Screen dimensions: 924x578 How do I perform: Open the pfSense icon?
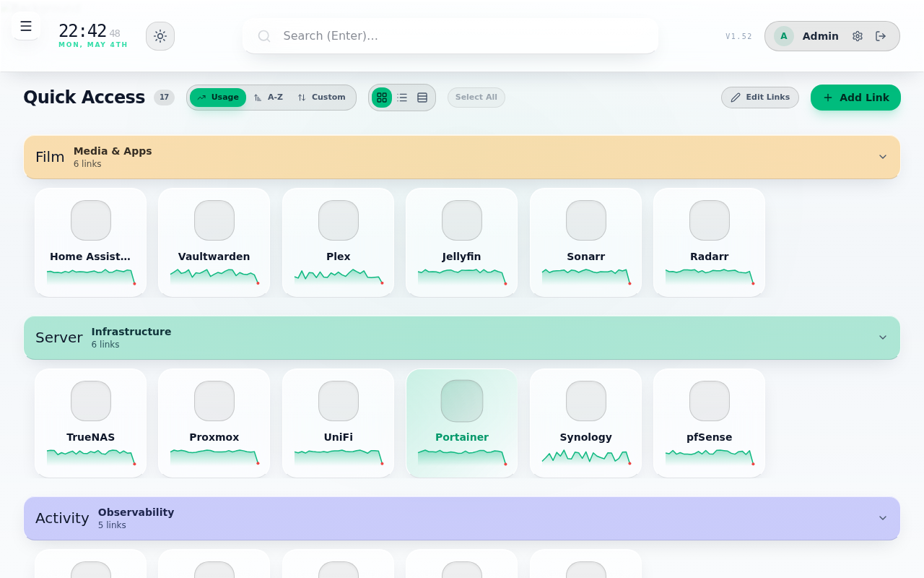coord(710,401)
